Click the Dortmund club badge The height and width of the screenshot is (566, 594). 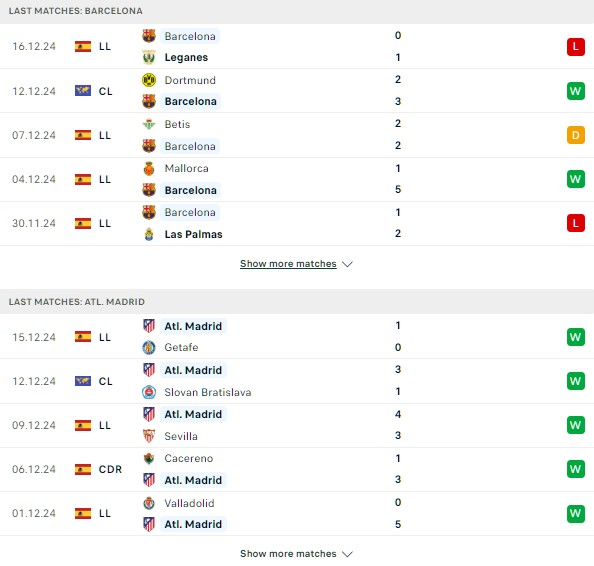149,80
